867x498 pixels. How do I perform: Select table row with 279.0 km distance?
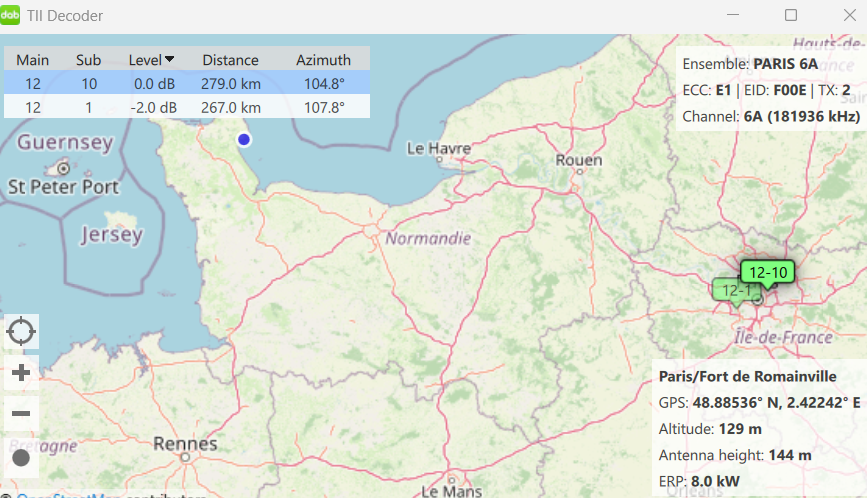[187, 83]
